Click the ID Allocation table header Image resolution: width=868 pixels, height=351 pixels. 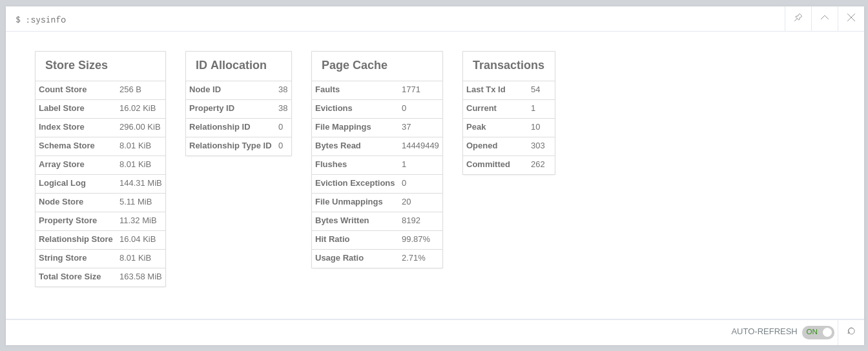pos(231,65)
